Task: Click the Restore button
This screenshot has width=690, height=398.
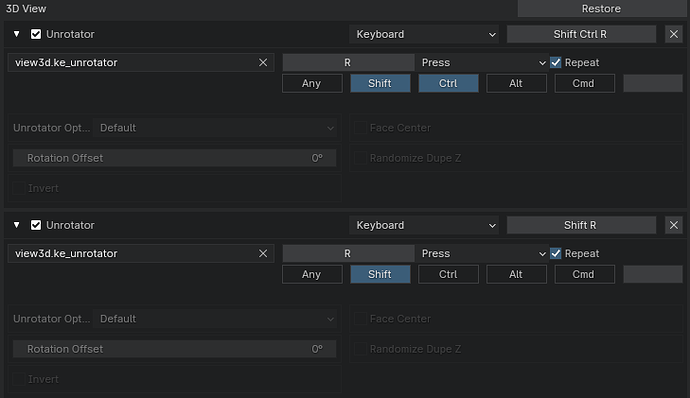Action: coord(602,9)
